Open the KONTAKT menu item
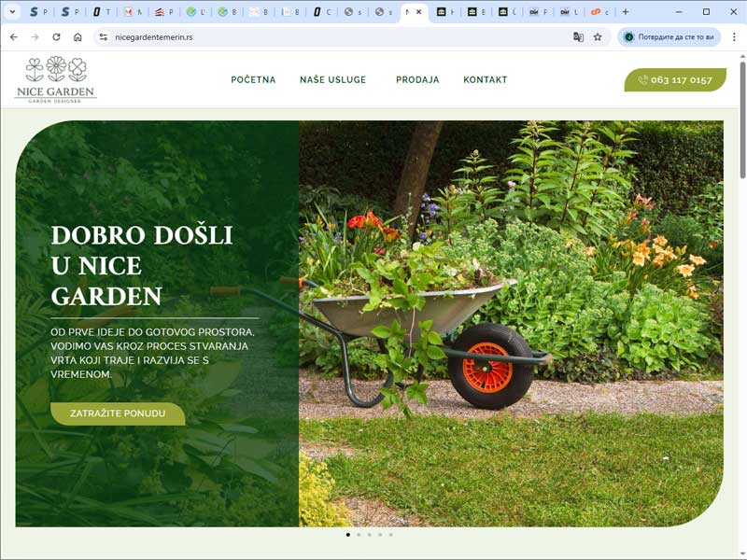The image size is (747, 560). click(x=485, y=80)
